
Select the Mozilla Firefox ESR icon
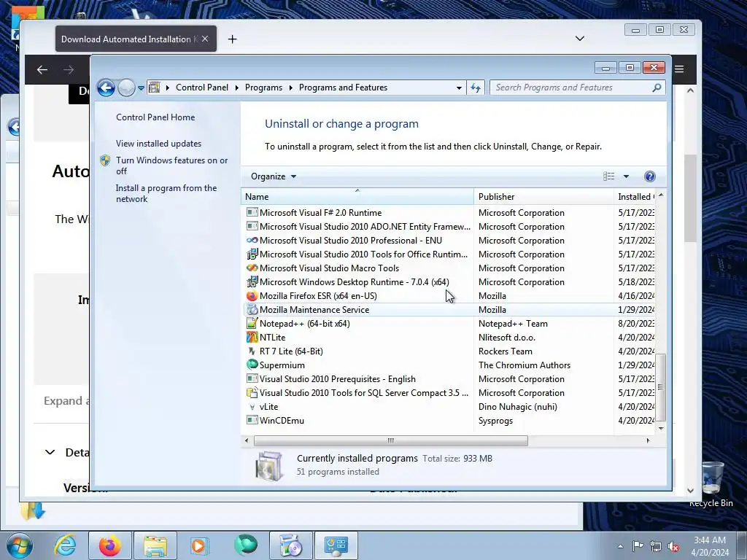click(x=252, y=296)
